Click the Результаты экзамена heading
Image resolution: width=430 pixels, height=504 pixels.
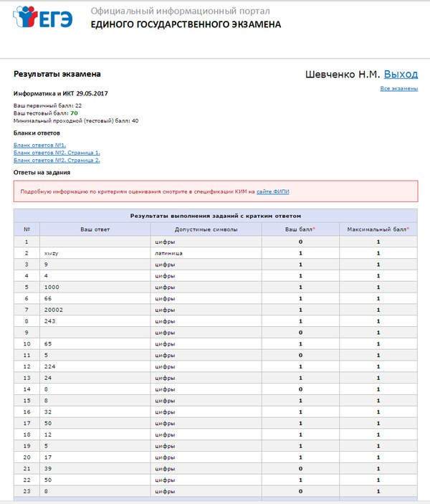pyautogui.click(x=57, y=74)
